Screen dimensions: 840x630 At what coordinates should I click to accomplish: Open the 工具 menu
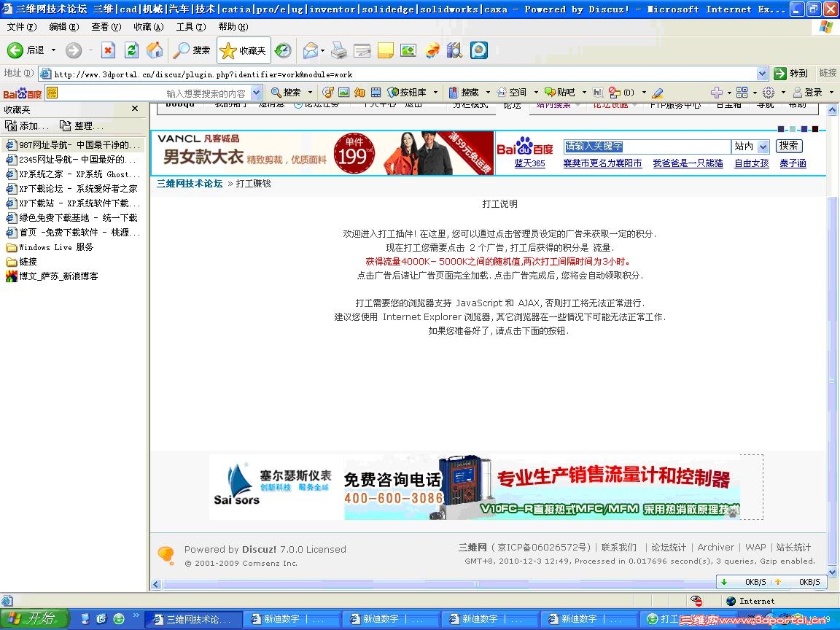pyautogui.click(x=191, y=27)
